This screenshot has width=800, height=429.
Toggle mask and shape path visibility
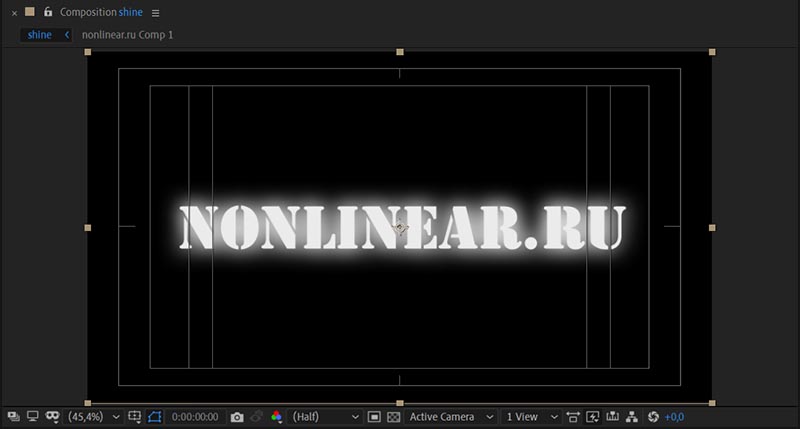pos(155,417)
